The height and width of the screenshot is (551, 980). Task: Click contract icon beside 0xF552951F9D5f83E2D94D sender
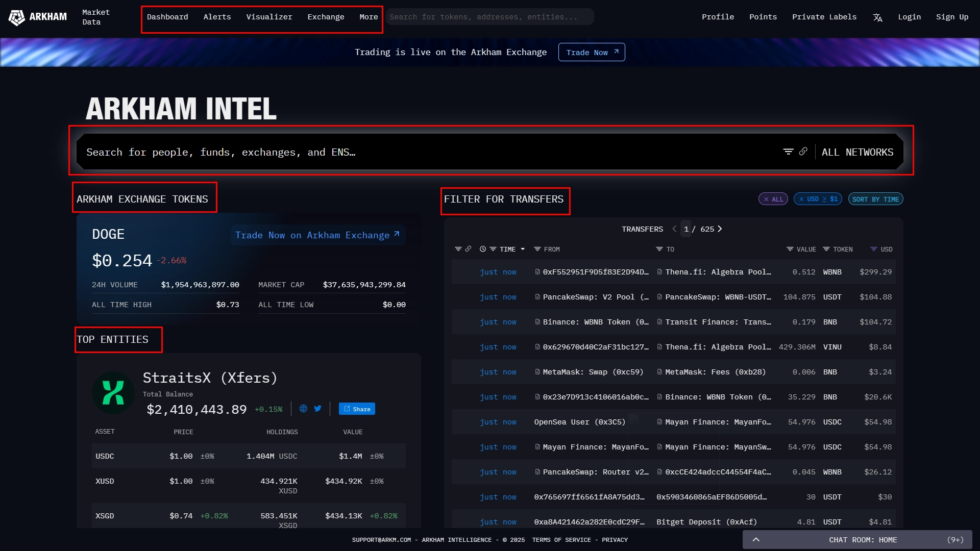point(537,272)
